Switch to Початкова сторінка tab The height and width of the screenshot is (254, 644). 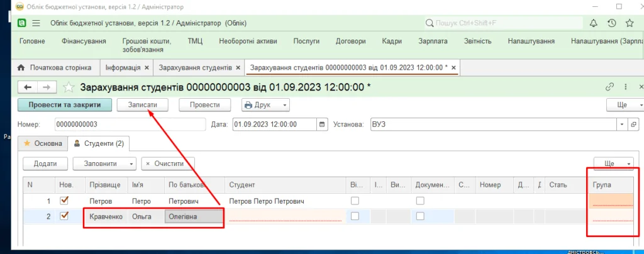click(55, 67)
